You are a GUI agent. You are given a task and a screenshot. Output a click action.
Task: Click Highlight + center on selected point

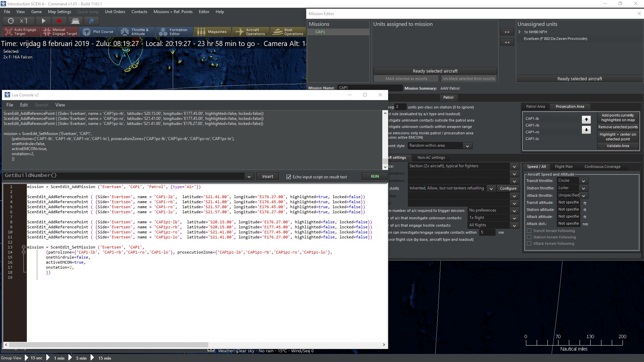point(618,137)
